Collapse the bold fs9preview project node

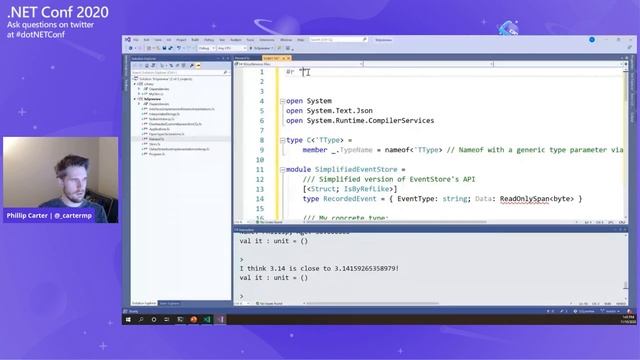tap(135, 99)
